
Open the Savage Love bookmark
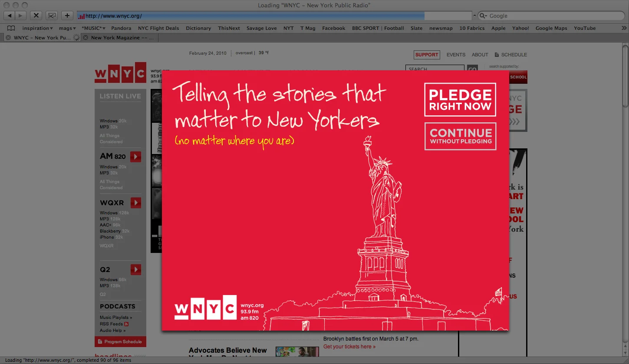pyautogui.click(x=262, y=28)
